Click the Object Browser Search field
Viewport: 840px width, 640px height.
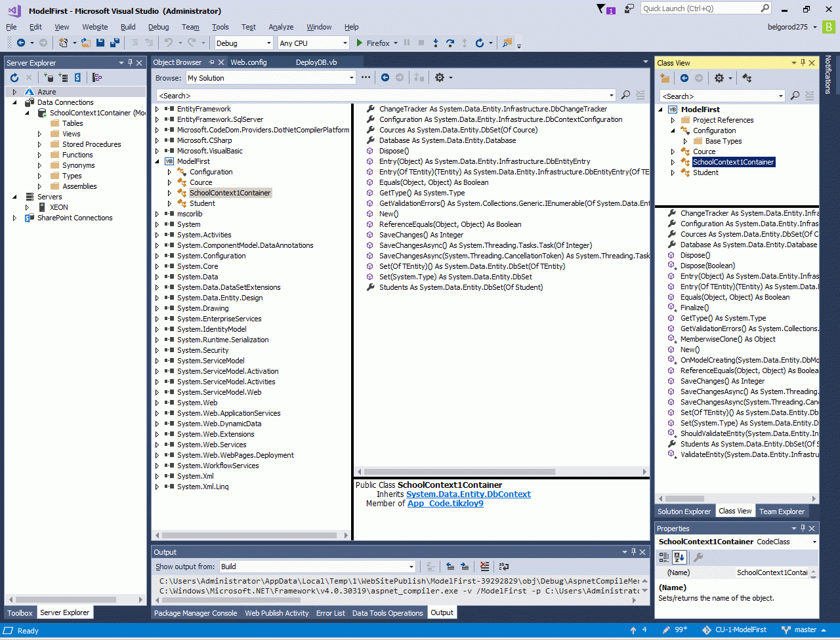pos(385,95)
